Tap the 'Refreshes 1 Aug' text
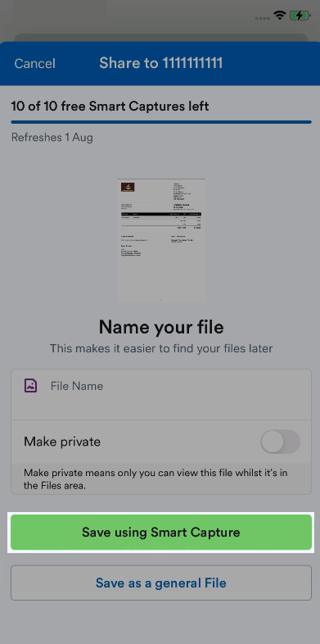Viewport: 320px width, 644px height. click(x=52, y=137)
